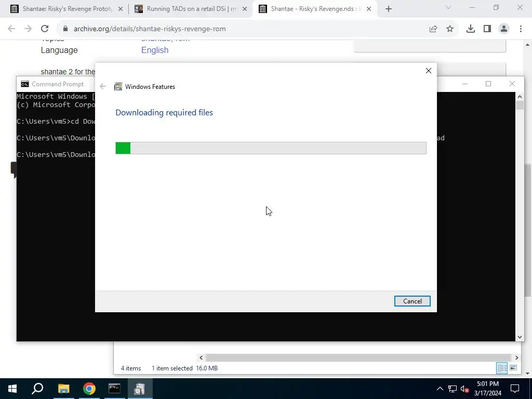Close the Running TADs browser tab
This screenshot has height=399, width=532.
(x=245, y=9)
